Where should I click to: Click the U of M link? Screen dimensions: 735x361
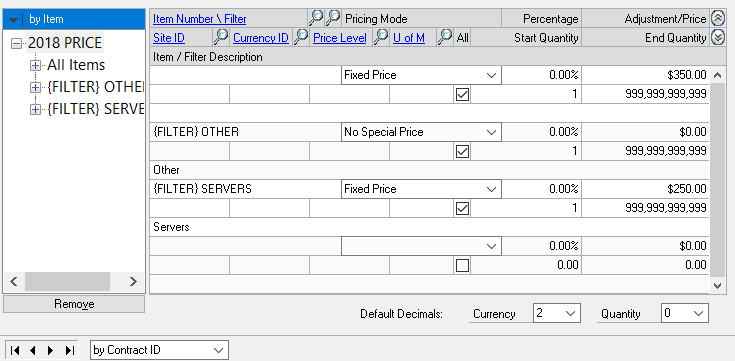click(x=409, y=38)
